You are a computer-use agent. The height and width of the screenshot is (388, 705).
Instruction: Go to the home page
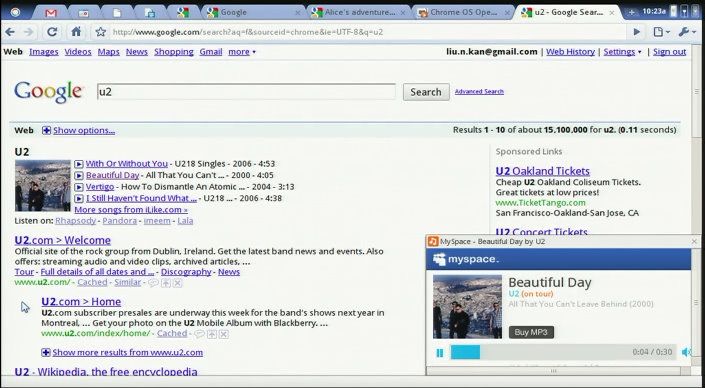(x=76, y=31)
